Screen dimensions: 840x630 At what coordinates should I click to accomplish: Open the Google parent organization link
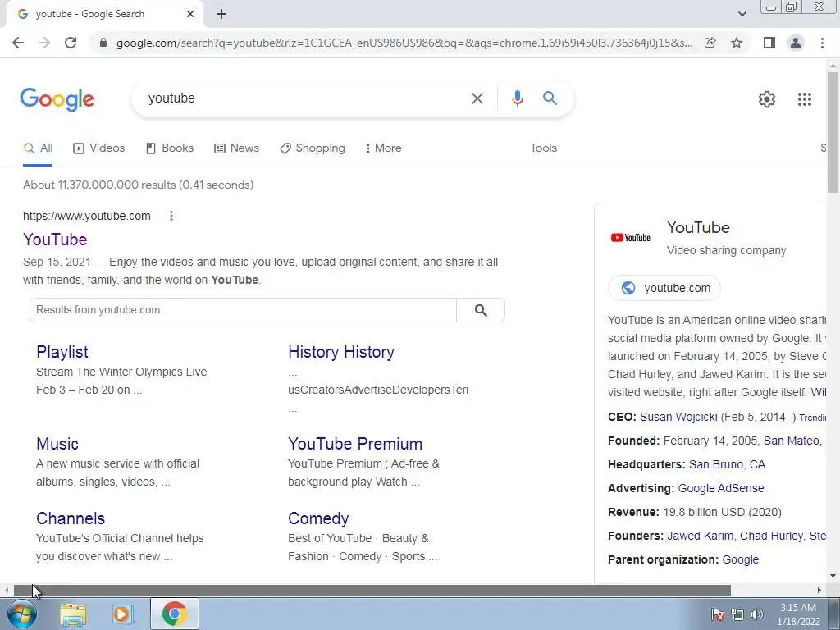point(741,559)
